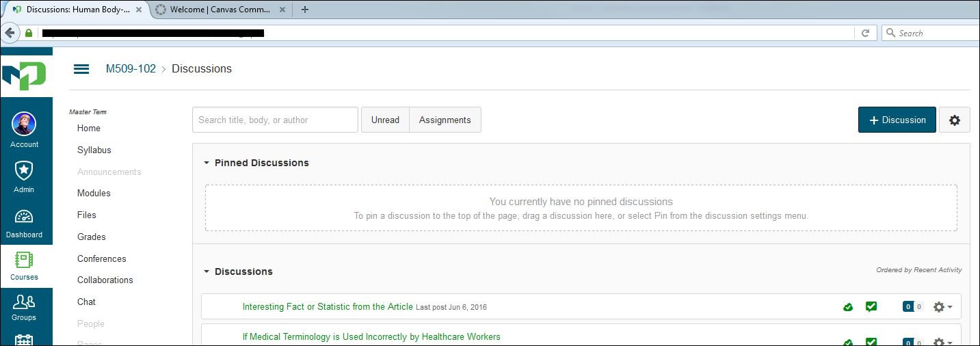Image resolution: width=980 pixels, height=346 pixels.
Task: Click the Discussions breadcrumb text
Action: click(202, 68)
